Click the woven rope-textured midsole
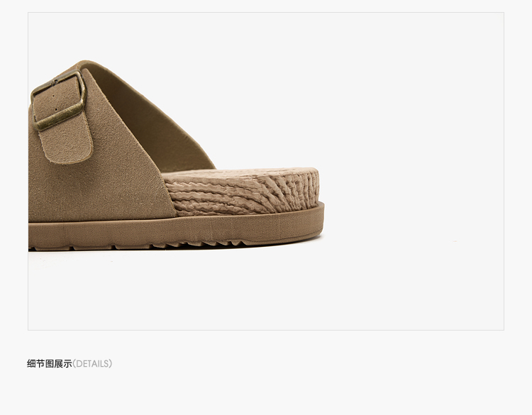The height and width of the screenshot is (415, 532). (x=243, y=192)
